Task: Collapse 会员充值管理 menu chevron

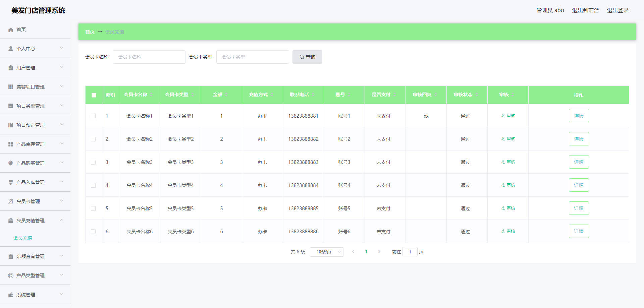Action: click(62, 220)
